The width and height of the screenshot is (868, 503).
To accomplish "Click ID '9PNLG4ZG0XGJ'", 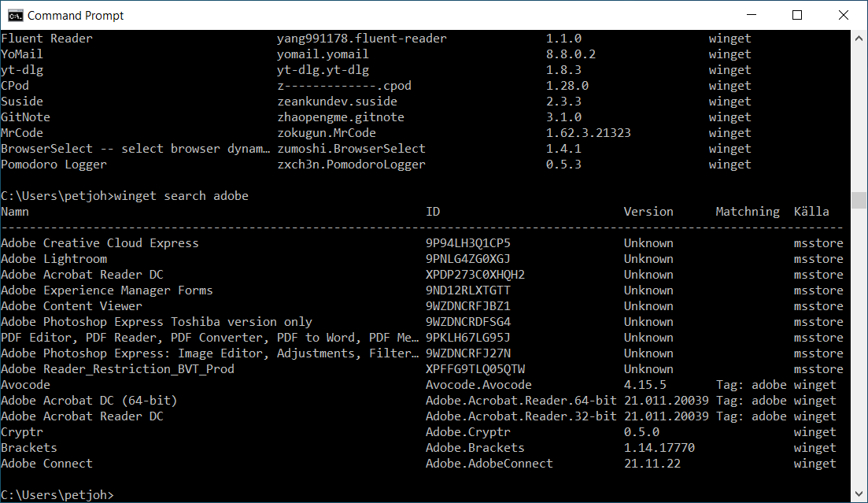I will (x=467, y=259).
